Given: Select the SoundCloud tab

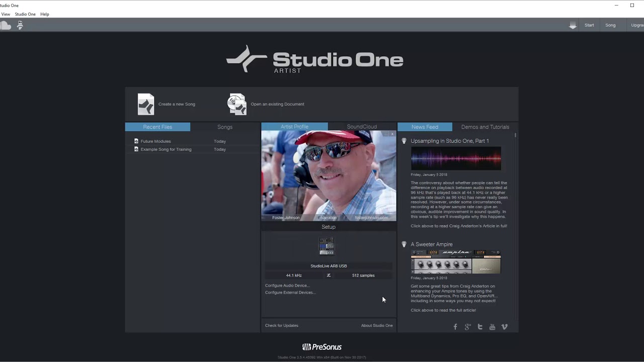Looking at the screenshot, I should tap(362, 127).
